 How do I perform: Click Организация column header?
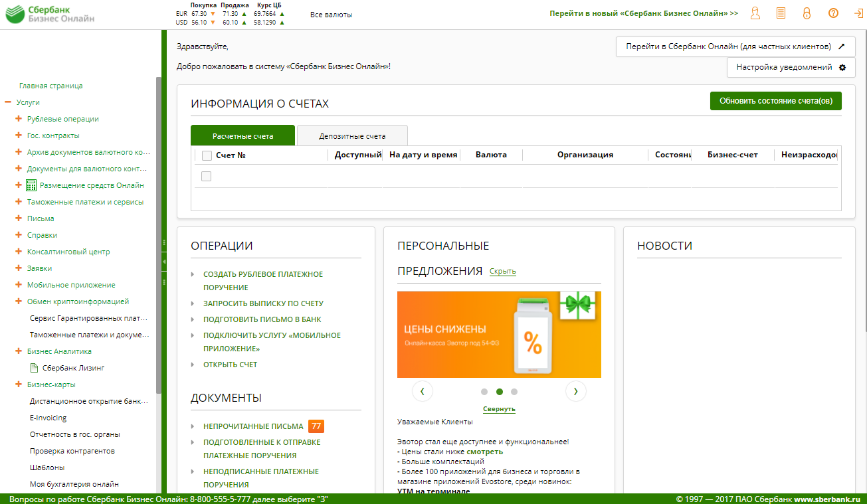[585, 155]
